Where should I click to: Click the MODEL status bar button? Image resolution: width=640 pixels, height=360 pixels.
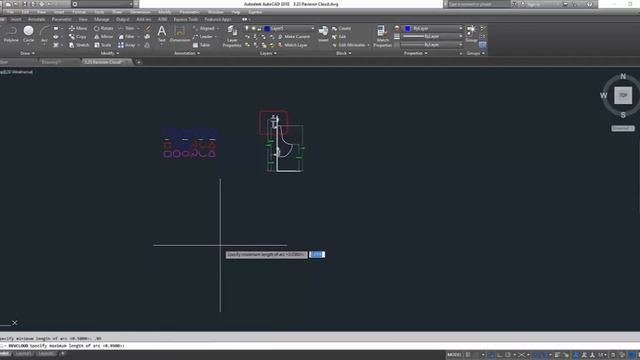tap(454, 355)
